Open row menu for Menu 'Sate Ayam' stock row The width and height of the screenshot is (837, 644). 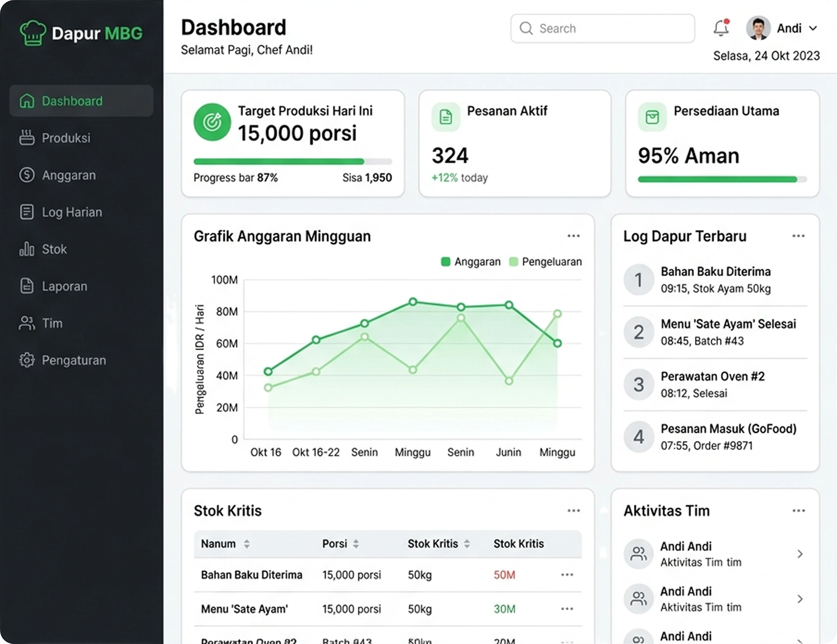(x=567, y=609)
